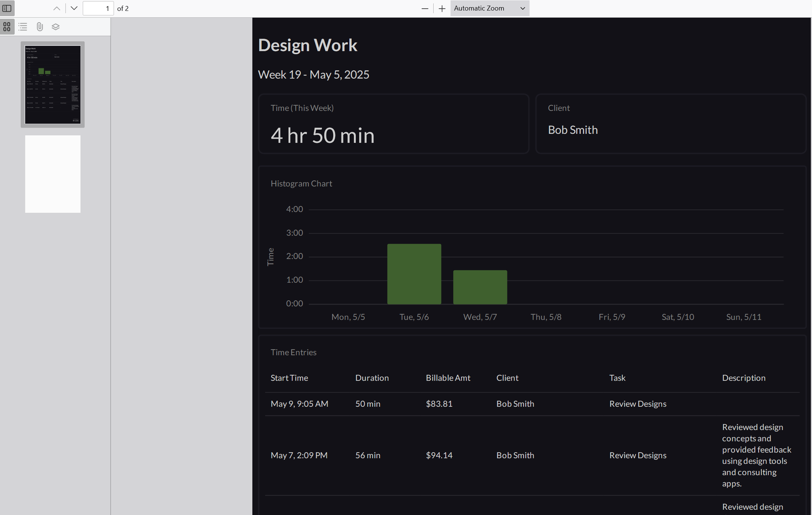812x515 pixels.
Task: Click the Wed, 5/7 histogram bar
Action: [480, 286]
